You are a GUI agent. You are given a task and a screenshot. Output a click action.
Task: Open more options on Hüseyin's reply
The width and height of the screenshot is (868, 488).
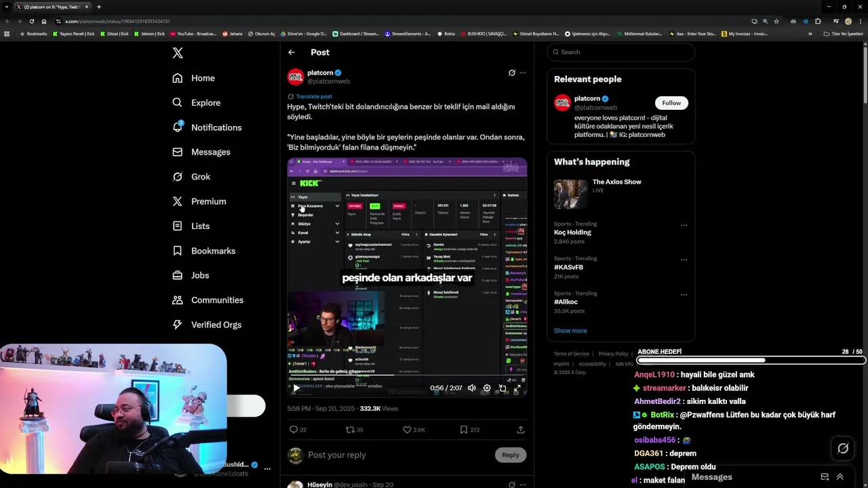point(523,485)
